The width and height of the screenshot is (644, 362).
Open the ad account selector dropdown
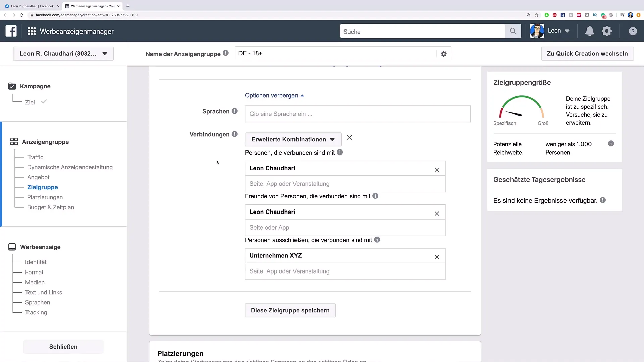click(63, 54)
